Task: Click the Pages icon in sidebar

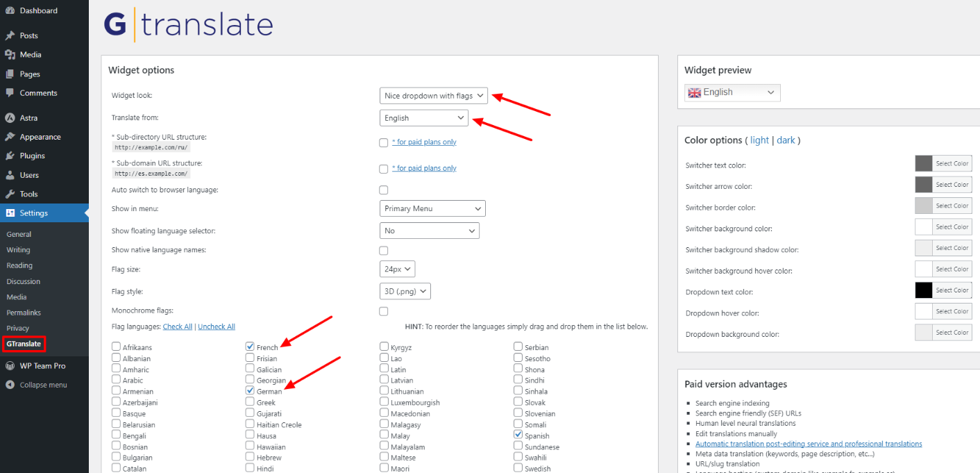Action: point(10,74)
